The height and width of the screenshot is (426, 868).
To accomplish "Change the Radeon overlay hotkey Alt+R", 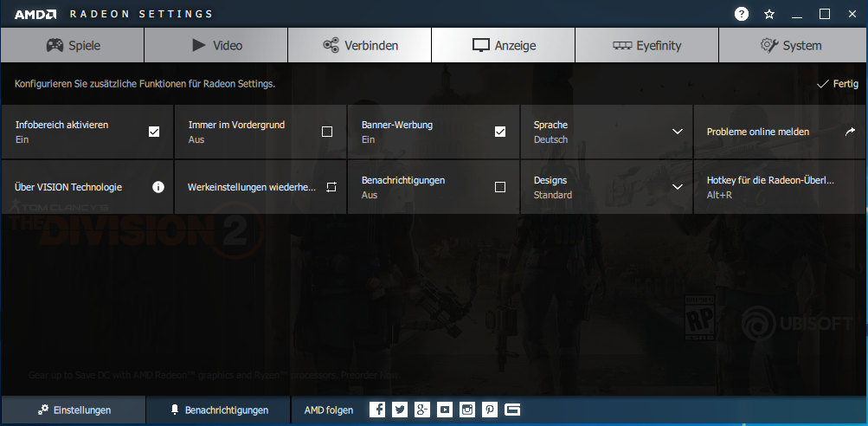I will pos(780,187).
